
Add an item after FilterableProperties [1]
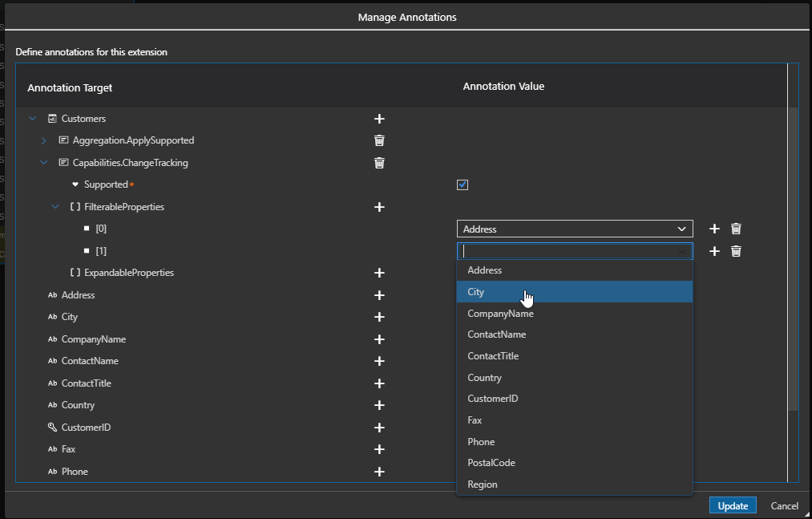coord(714,251)
